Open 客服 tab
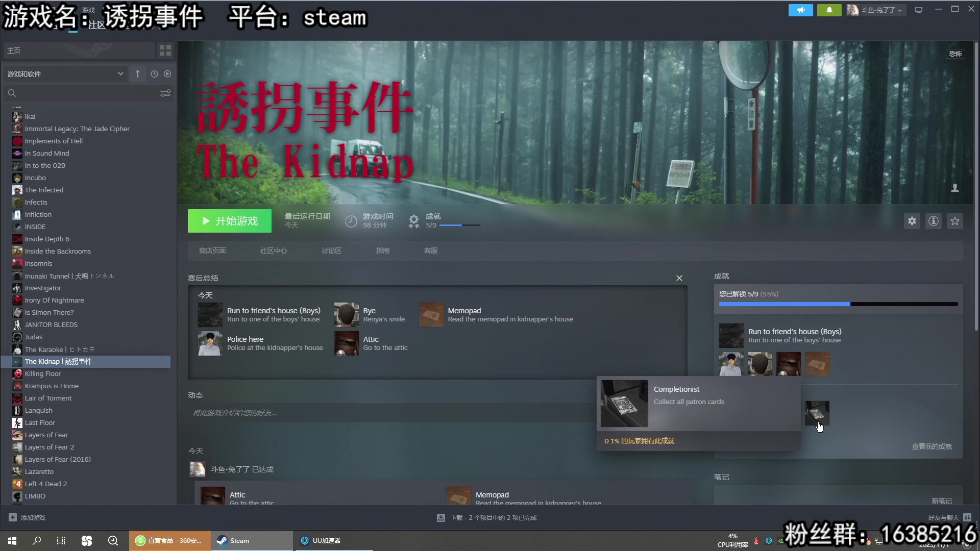The width and height of the screenshot is (980, 551). (431, 251)
